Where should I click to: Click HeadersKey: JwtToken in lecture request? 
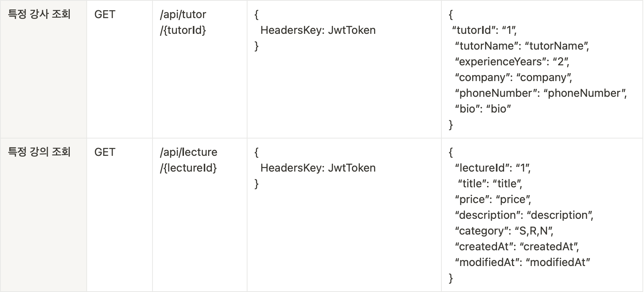coord(318,168)
